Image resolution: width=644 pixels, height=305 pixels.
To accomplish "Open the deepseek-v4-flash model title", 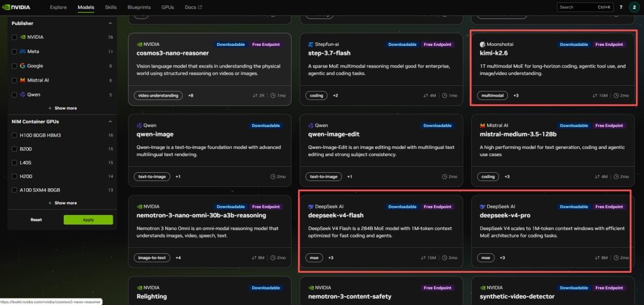I will point(336,216).
